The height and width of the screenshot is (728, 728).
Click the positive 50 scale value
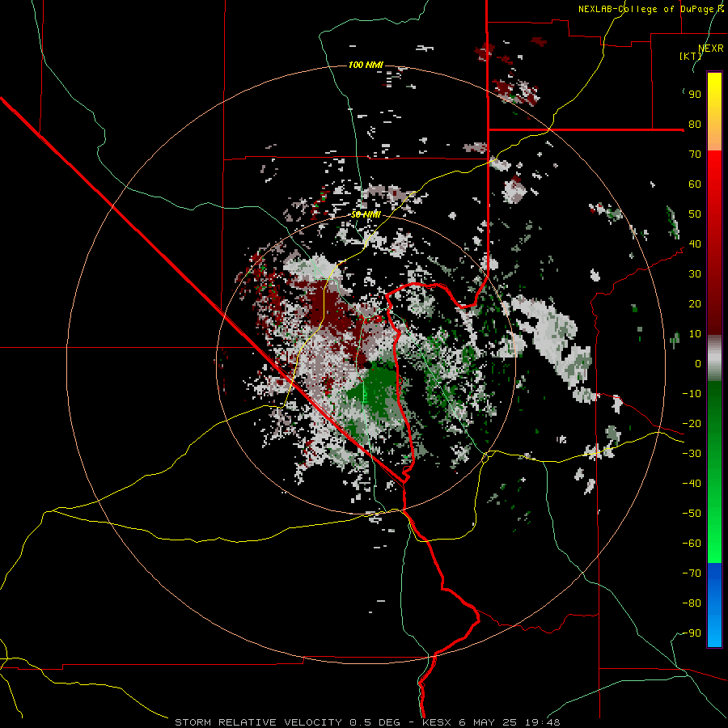pyautogui.click(x=695, y=214)
